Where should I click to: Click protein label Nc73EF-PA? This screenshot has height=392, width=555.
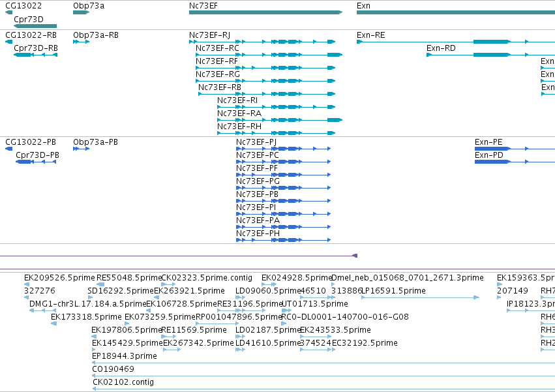click(258, 220)
